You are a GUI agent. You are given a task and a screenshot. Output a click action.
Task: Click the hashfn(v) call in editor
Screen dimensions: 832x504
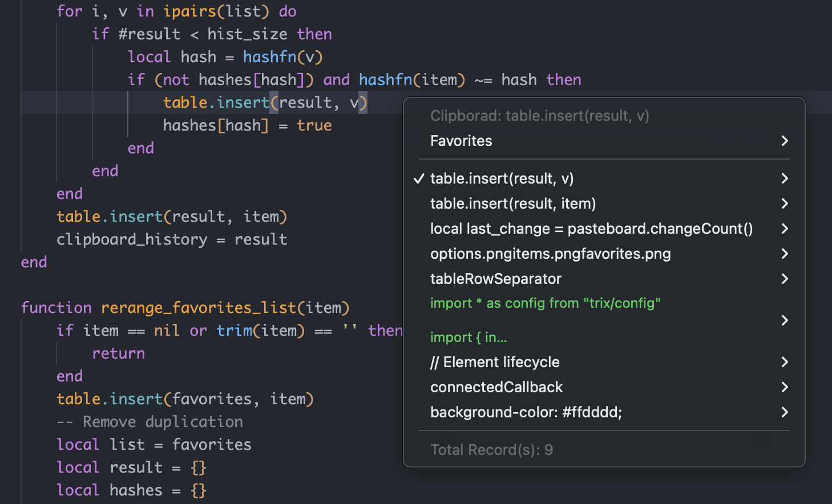tap(282, 57)
